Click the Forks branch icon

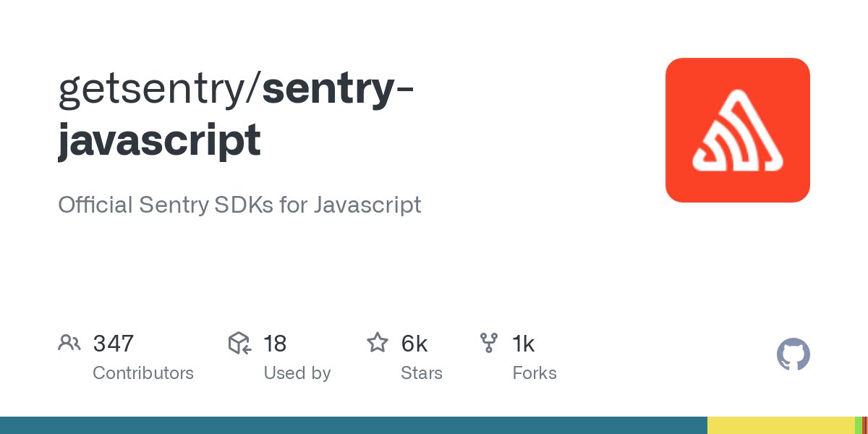(x=489, y=343)
